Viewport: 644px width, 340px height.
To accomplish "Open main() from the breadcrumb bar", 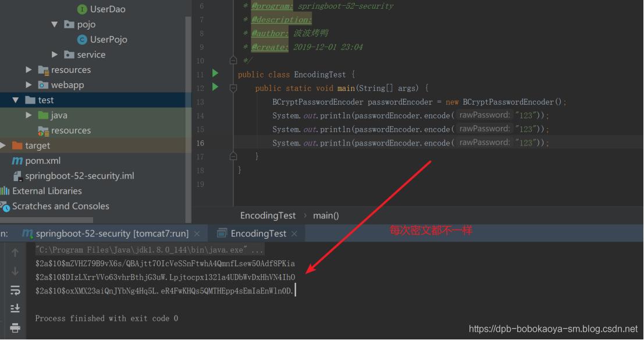I will [x=325, y=215].
